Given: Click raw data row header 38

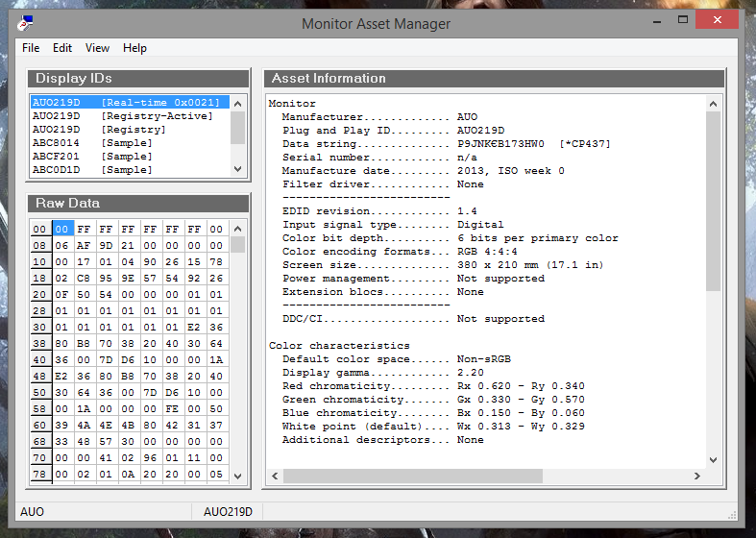Looking at the screenshot, I should (40, 344).
